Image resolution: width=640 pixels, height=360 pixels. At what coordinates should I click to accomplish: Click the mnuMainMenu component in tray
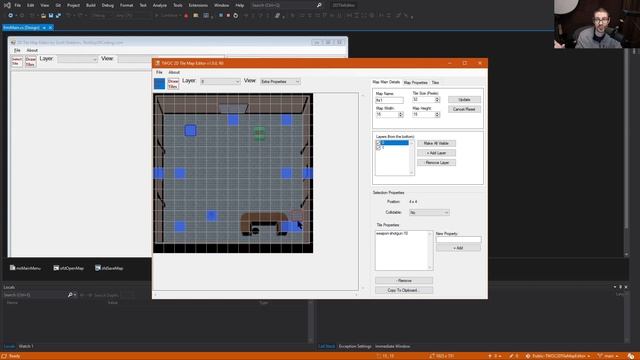tap(25, 268)
